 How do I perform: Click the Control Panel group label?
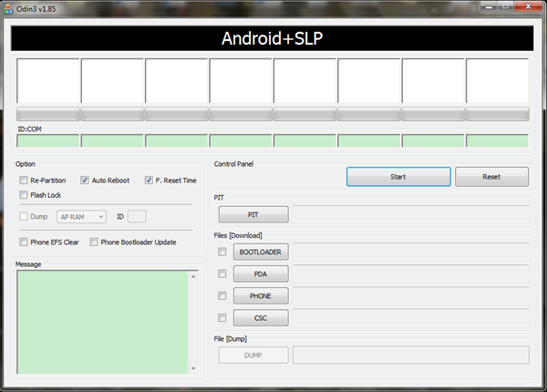coord(233,164)
